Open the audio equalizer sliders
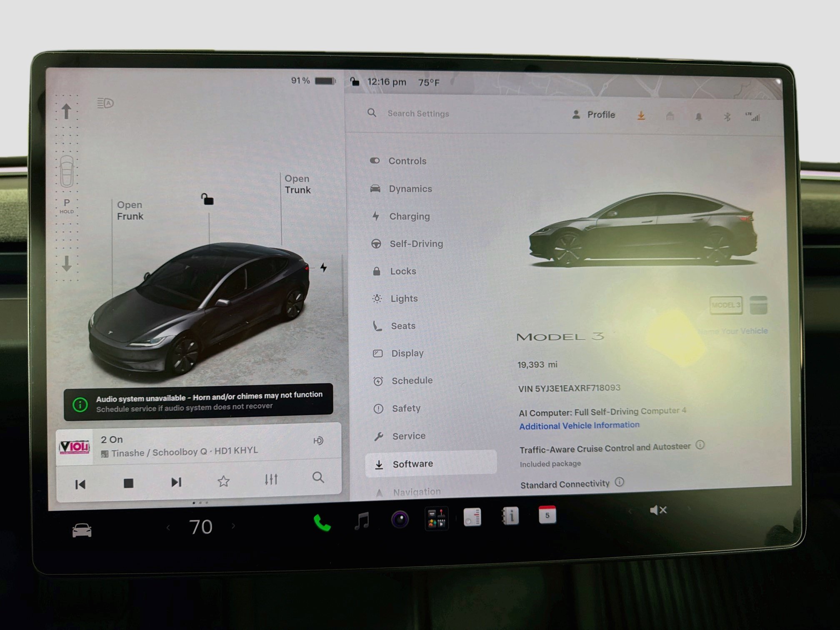This screenshot has height=630, width=840. click(x=271, y=480)
